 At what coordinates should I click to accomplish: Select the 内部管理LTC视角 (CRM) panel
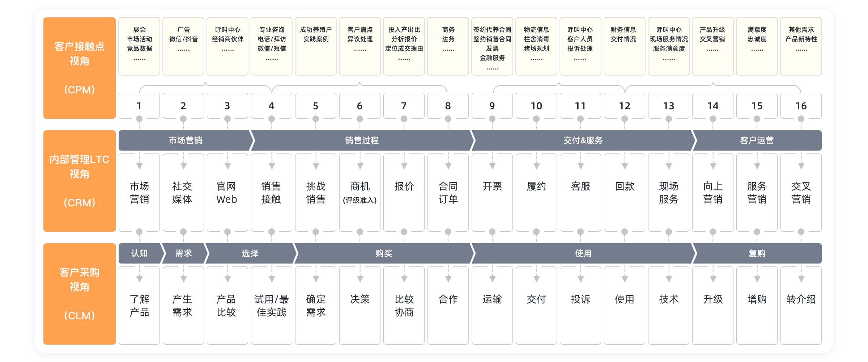[80, 181]
